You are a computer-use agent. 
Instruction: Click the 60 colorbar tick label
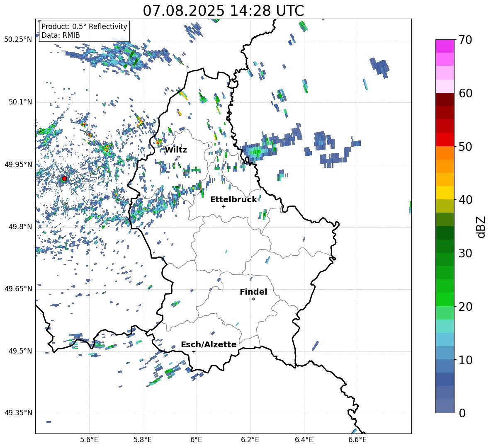click(465, 93)
